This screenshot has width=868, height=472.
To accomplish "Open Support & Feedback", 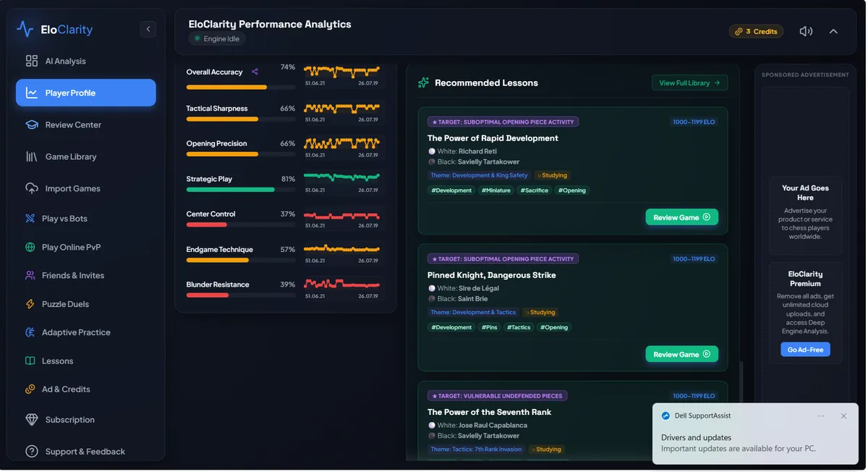I will [x=85, y=452].
